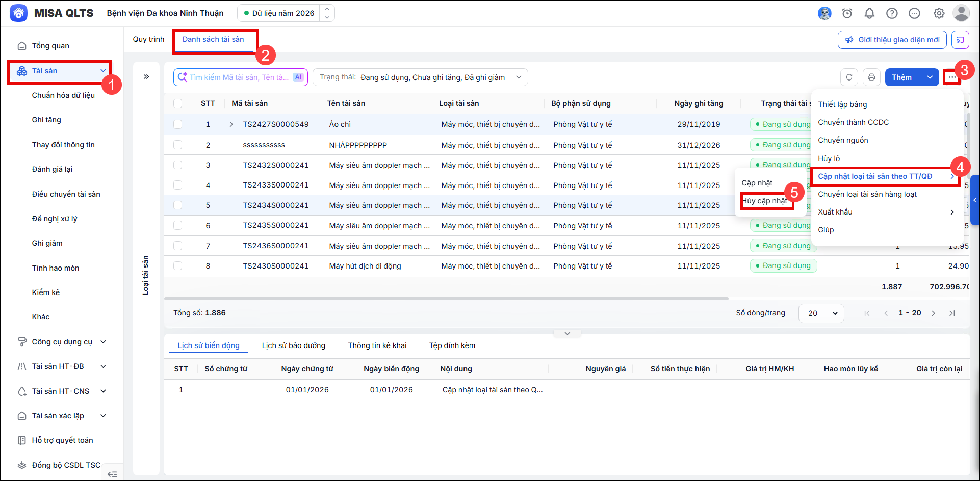Screen dimensions: 980x481
Task: Open Điều chuyển tài sản in sidebar
Action: click(x=66, y=194)
